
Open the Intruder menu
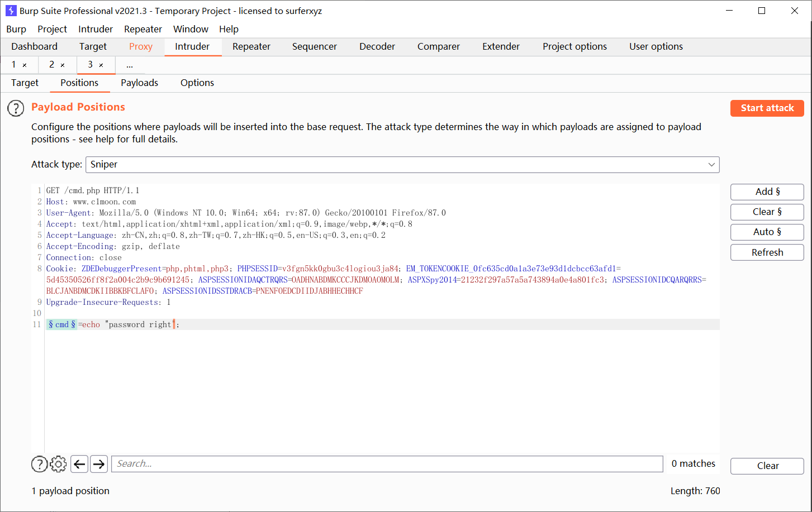[96, 29]
